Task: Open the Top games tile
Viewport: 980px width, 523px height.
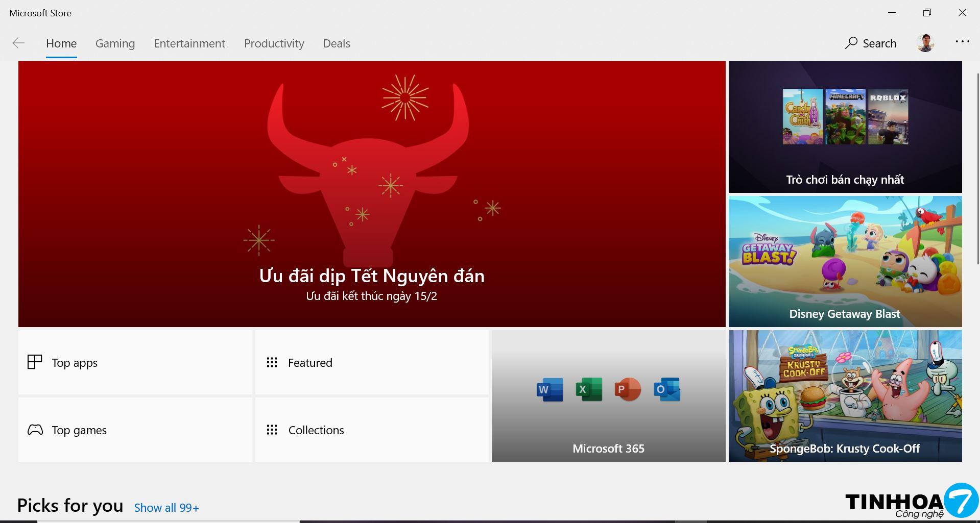Action: [135, 430]
